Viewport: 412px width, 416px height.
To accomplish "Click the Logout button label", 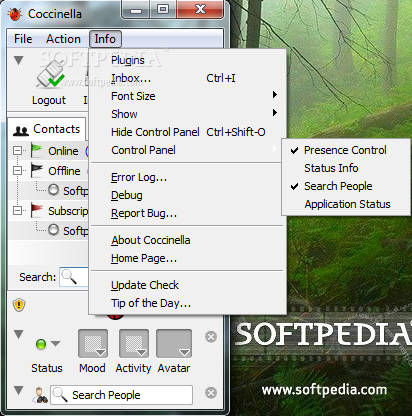I will (49, 100).
